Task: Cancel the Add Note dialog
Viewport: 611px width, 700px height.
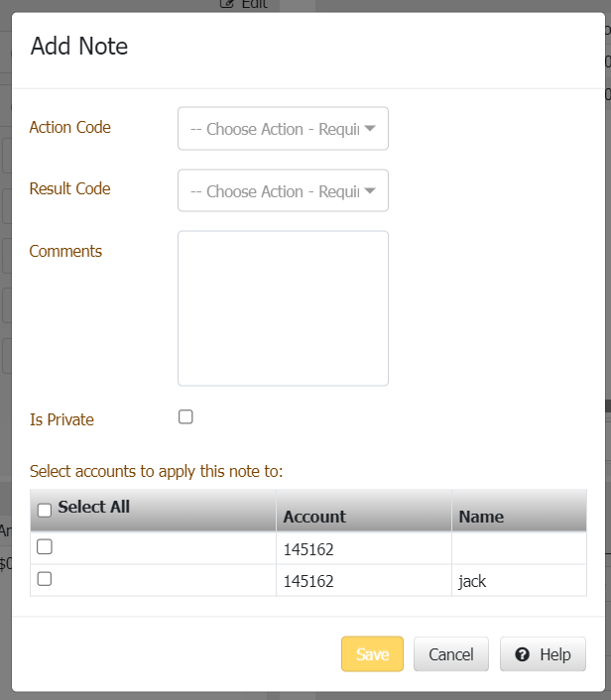Action: pyautogui.click(x=450, y=654)
